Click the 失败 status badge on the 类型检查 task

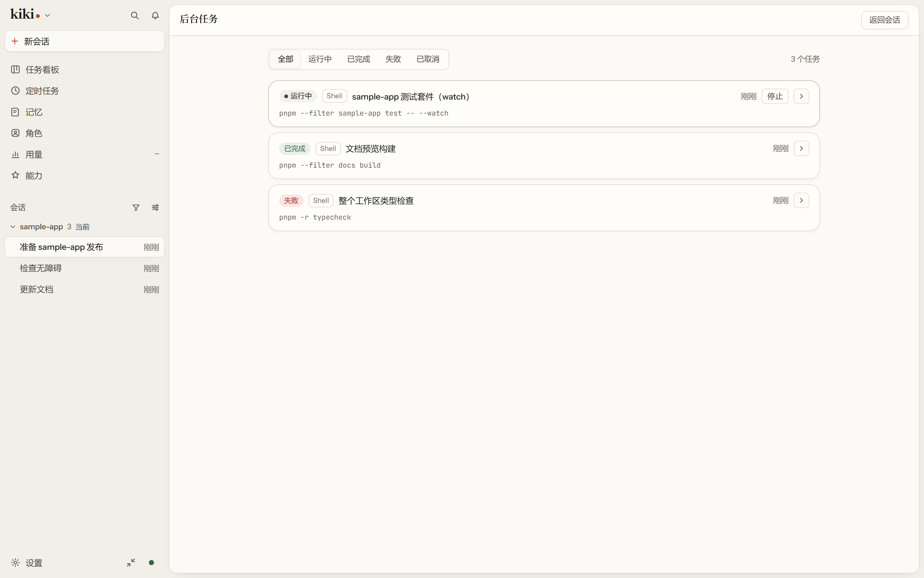click(291, 200)
